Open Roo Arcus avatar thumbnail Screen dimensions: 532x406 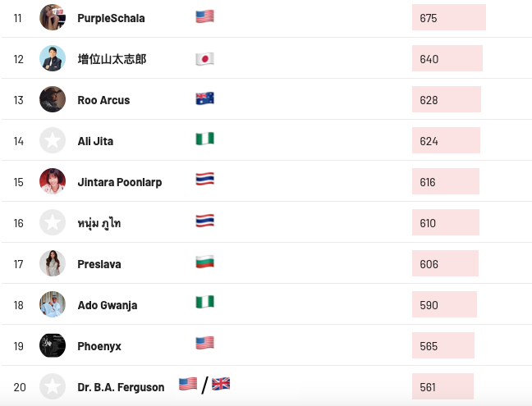tap(53, 99)
